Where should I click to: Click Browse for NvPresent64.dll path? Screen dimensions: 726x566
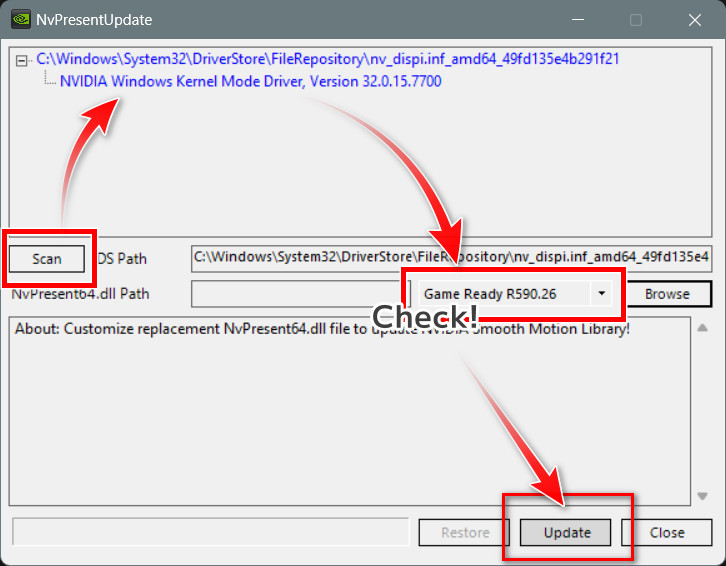pos(667,294)
